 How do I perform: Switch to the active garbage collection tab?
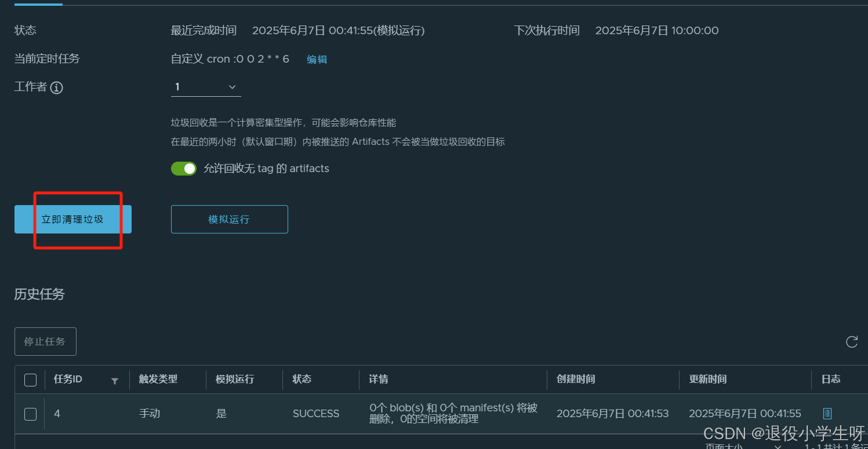point(38,3)
